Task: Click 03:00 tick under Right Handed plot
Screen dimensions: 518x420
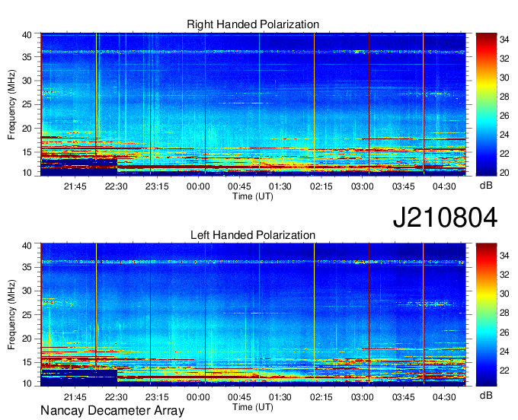Action: pos(363,186)
